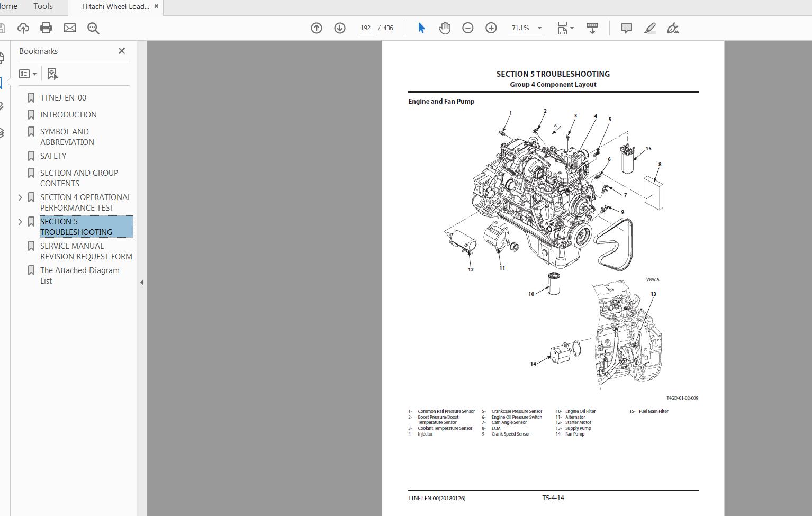Collapse the navigation pane with the side arrow
812x516 pixels.
(141, 282)
